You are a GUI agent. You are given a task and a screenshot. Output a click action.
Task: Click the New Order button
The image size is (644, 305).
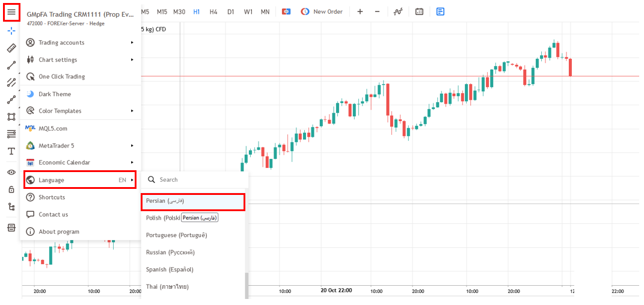pyautogui.click(x=322, y=11)
